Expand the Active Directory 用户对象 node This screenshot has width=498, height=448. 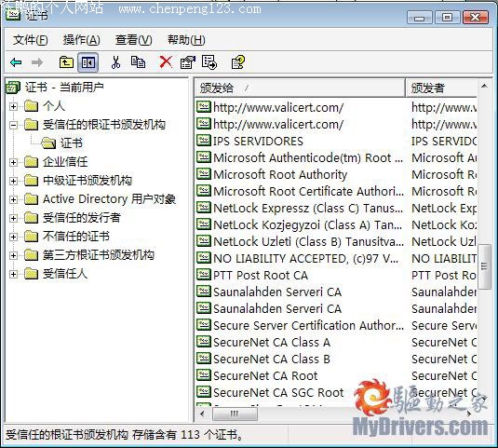(x=13, y=199)
